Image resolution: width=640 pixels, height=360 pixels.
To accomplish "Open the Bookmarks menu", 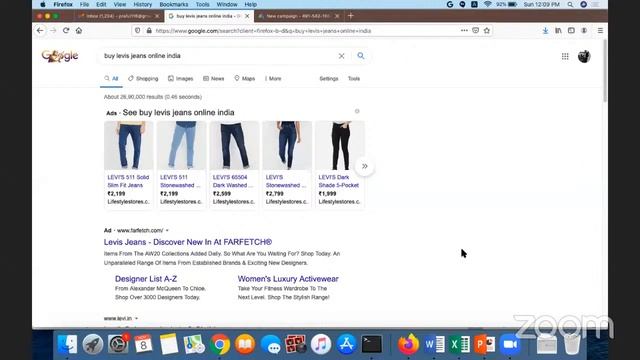I will pos(173,4).
